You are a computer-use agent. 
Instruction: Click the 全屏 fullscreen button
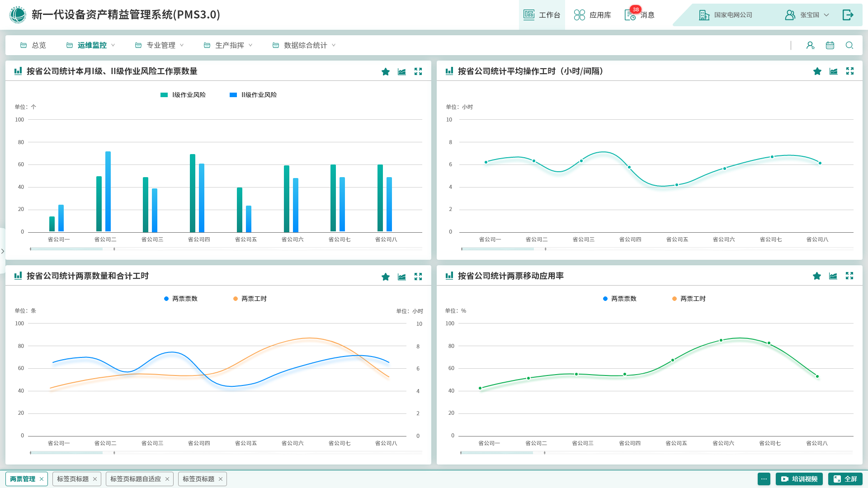tap(845, 479)
